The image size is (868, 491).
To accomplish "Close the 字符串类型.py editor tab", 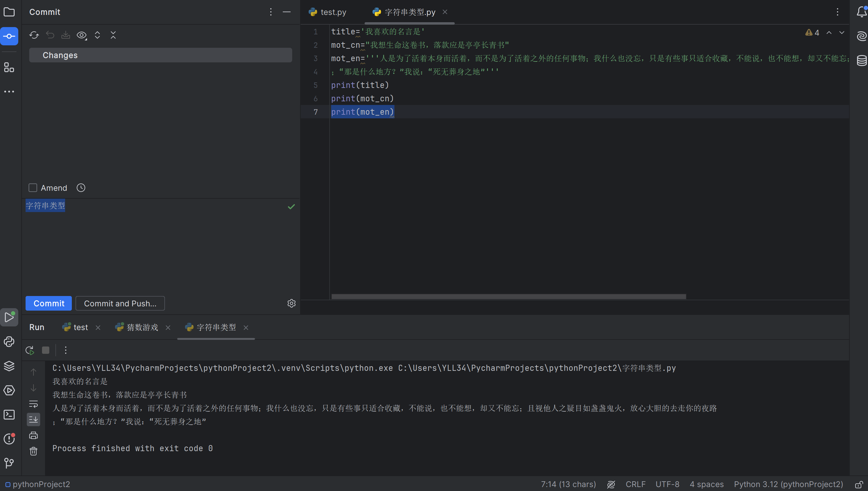I will tap(445, 12).
